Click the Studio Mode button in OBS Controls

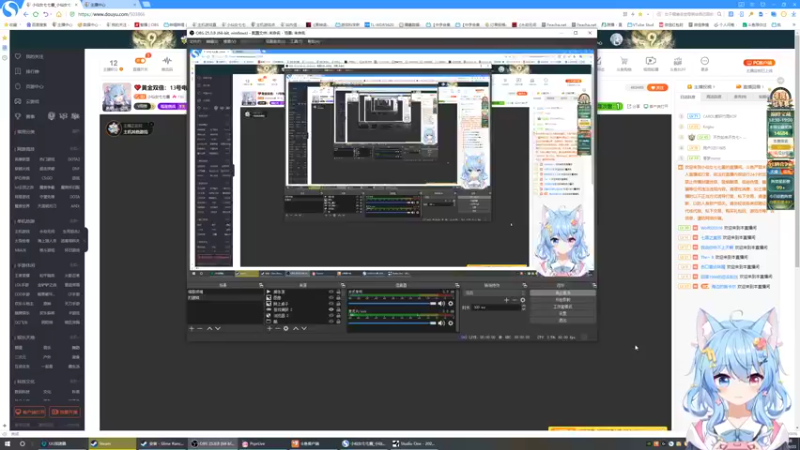click(x=563, y=307)
